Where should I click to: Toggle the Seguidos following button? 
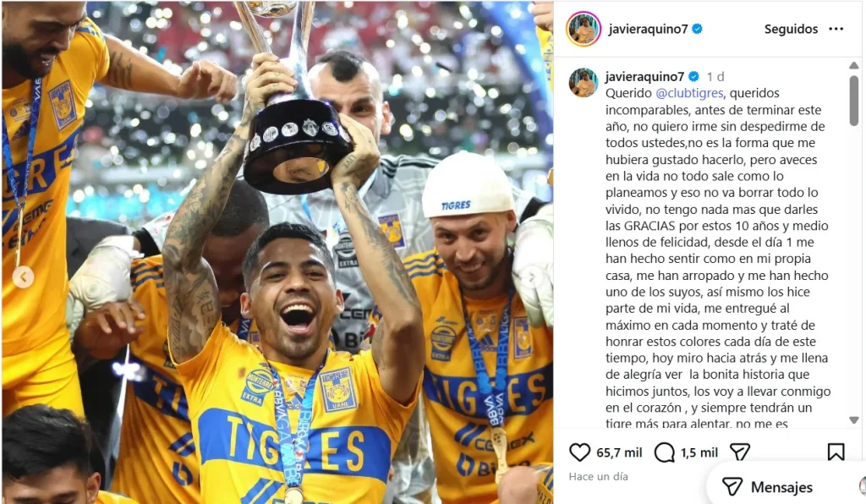(x=791, y=29)
